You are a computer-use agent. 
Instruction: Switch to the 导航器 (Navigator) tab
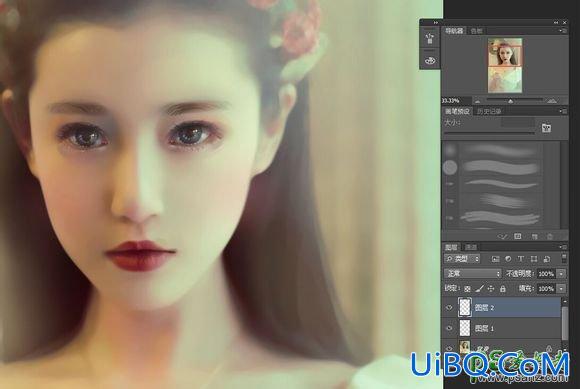point(454,31)
